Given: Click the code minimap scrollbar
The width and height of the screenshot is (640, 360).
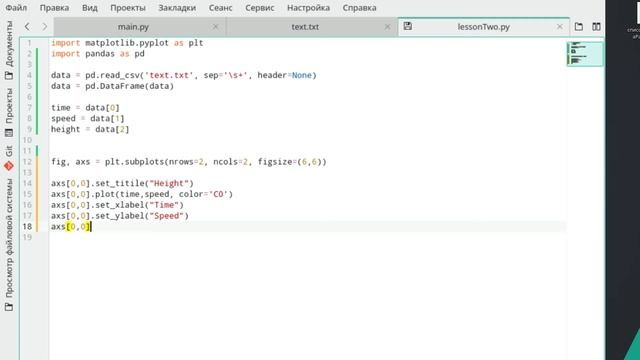Looking at the screenshot, I should click(x=585, y=53).
